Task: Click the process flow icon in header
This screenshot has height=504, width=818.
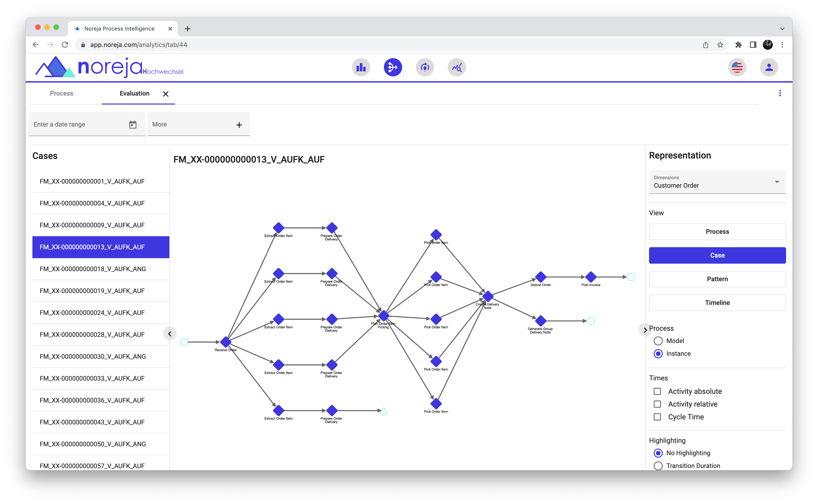Action: 393,68
